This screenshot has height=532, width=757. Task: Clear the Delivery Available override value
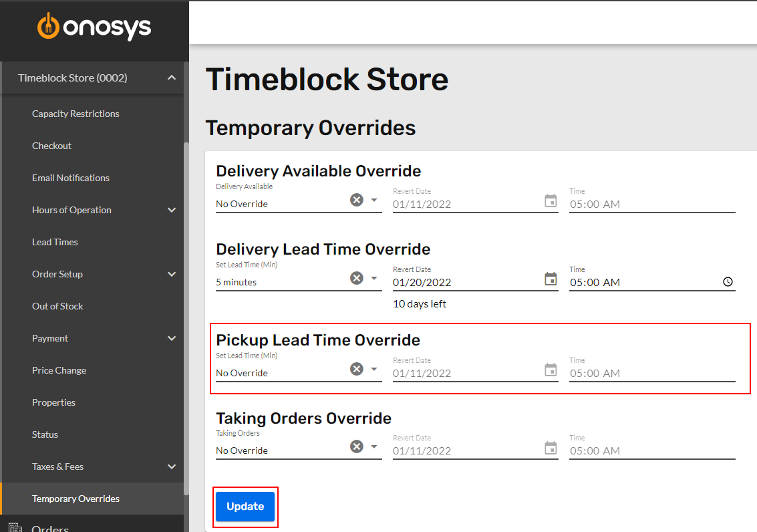(x=356, y=200)
